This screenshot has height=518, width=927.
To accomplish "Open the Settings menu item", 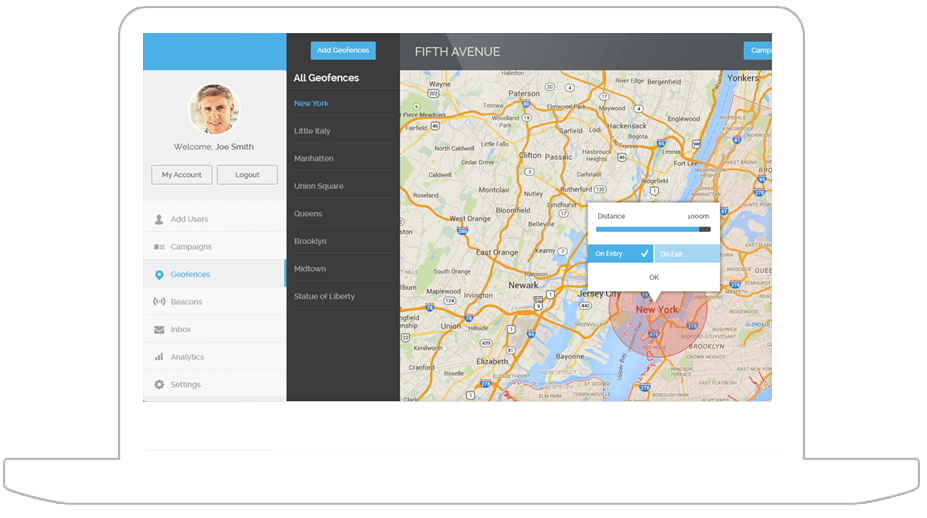I will tap(215, 384).
